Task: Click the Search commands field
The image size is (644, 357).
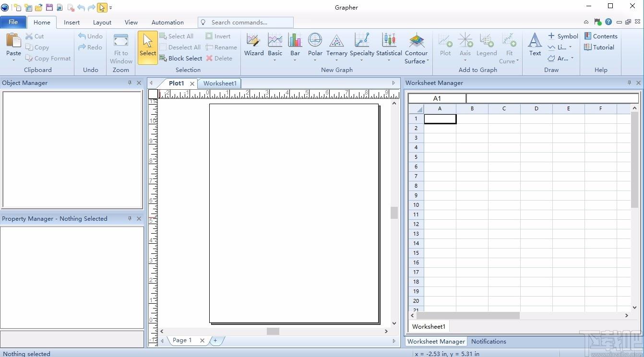Action: point(246,22)
